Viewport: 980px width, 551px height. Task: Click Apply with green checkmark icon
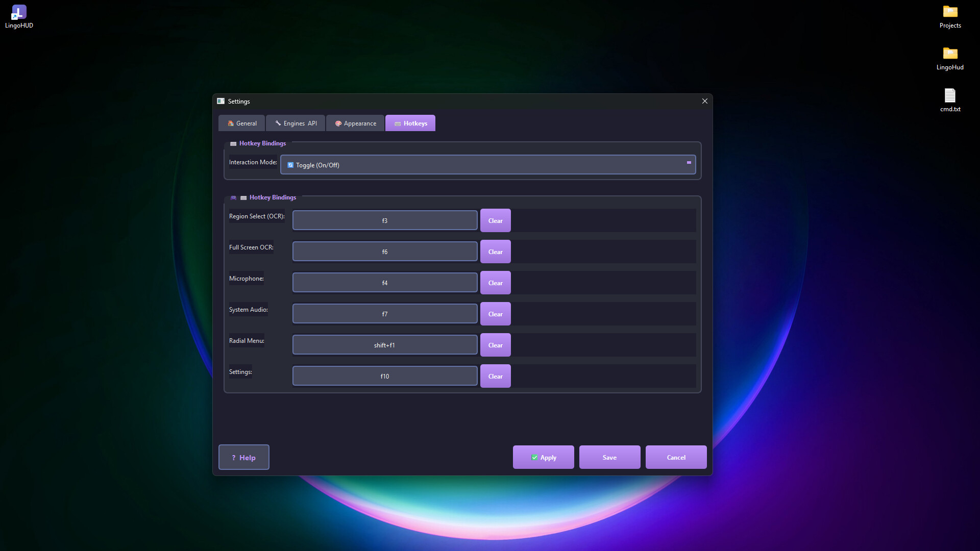[543, 457]
